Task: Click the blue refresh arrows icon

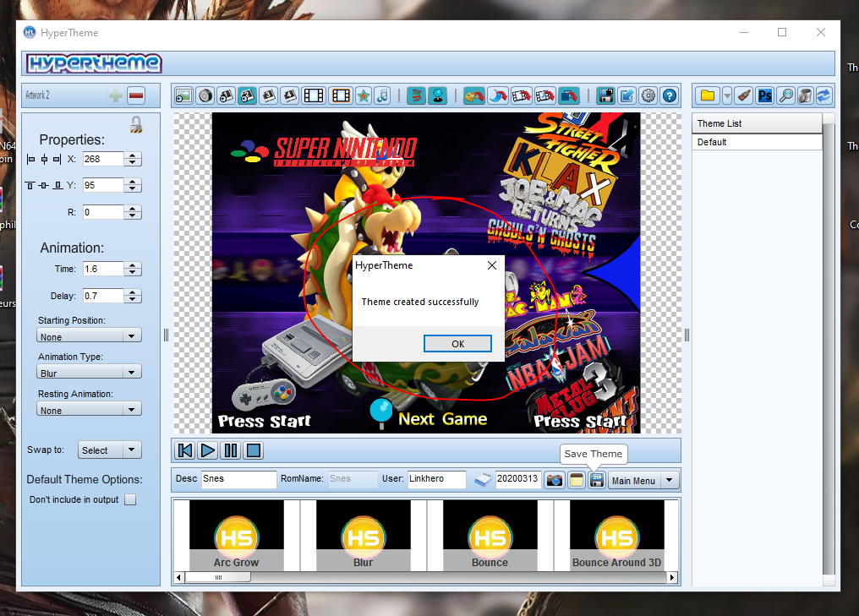Action: pos(823,95)
